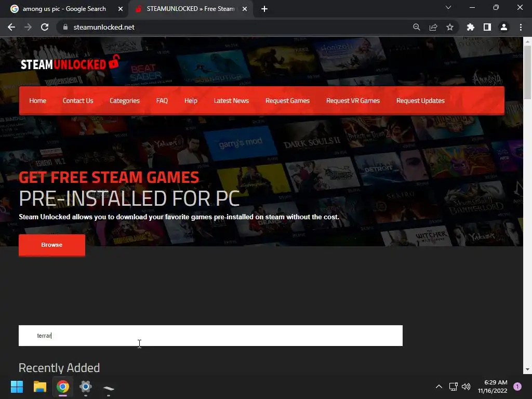Click the page vertical scrollbar thumb
Viewport: 532px width, 399px height.
(527, 72)
